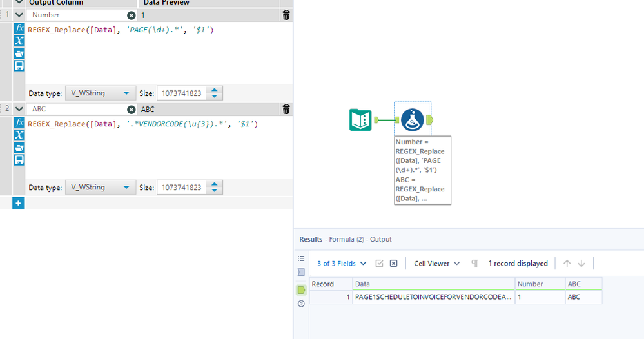Image resolution: width=644 pixels, height=339 pixels.
Task: Save the Number expression
Action: (x=19, y=66)
